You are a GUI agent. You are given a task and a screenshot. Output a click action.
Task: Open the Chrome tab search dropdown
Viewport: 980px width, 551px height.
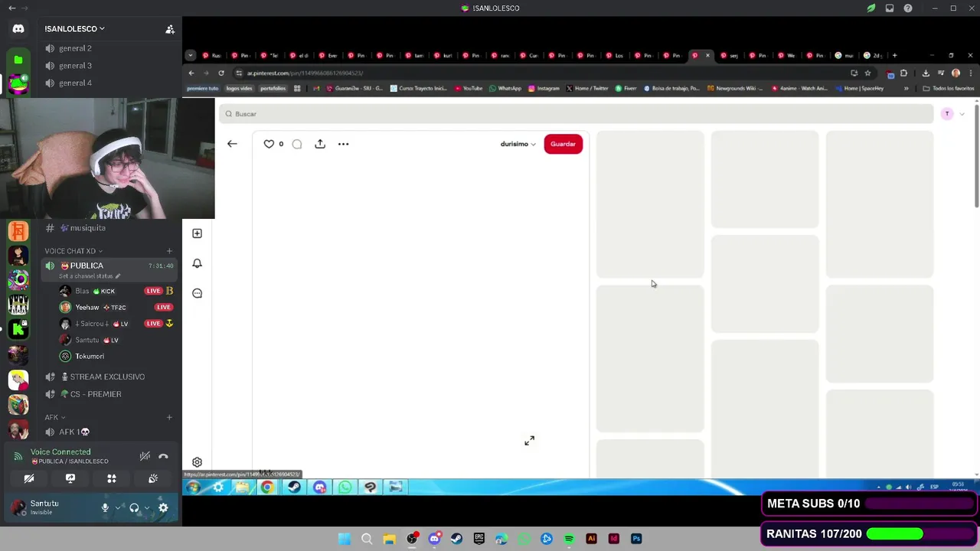[x=191, y=55]
